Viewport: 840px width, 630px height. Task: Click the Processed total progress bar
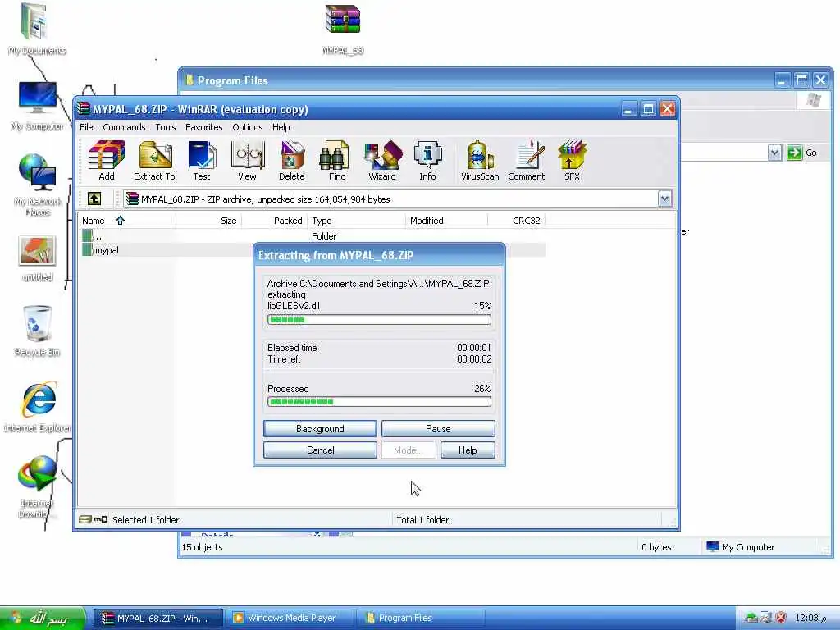[379, 401]
